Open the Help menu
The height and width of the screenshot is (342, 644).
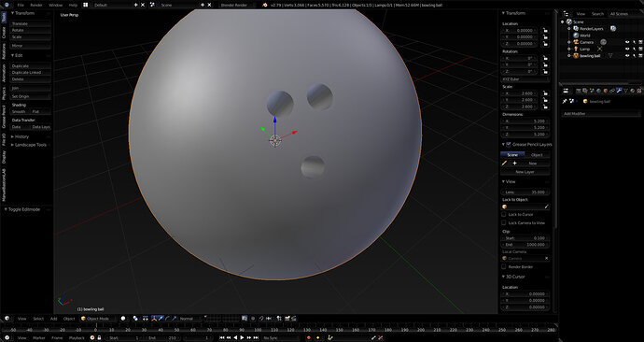pos(73,5)
